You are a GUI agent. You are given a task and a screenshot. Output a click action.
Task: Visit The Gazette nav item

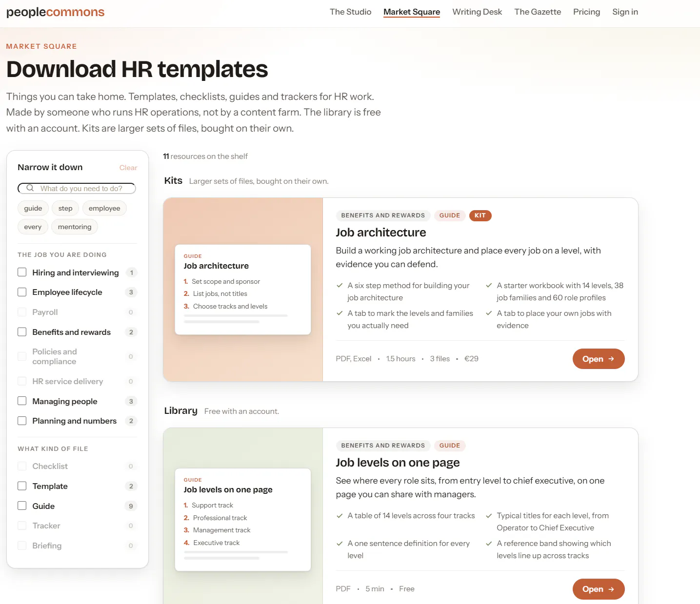538,12
